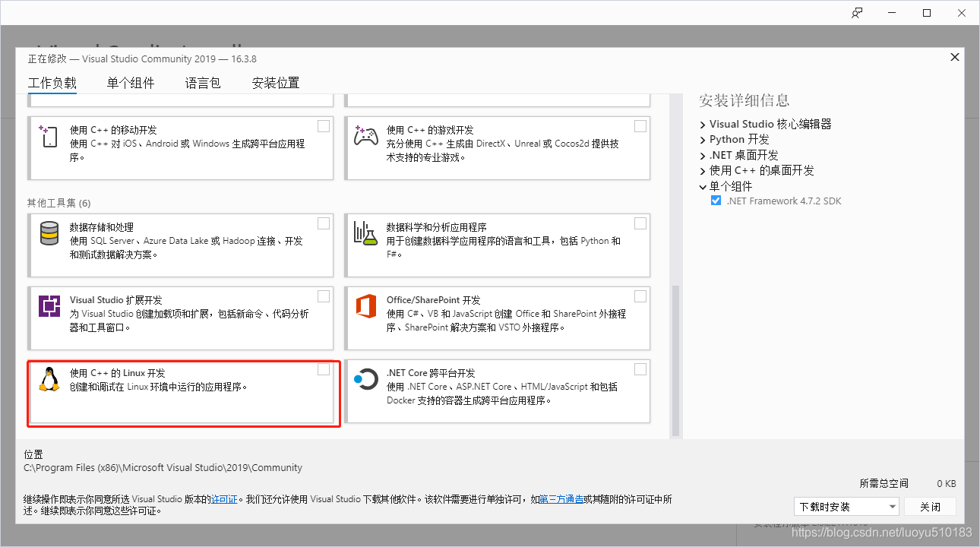Check the C++ game development workload
Screen dimensions: 980x547
coord(640,126)
